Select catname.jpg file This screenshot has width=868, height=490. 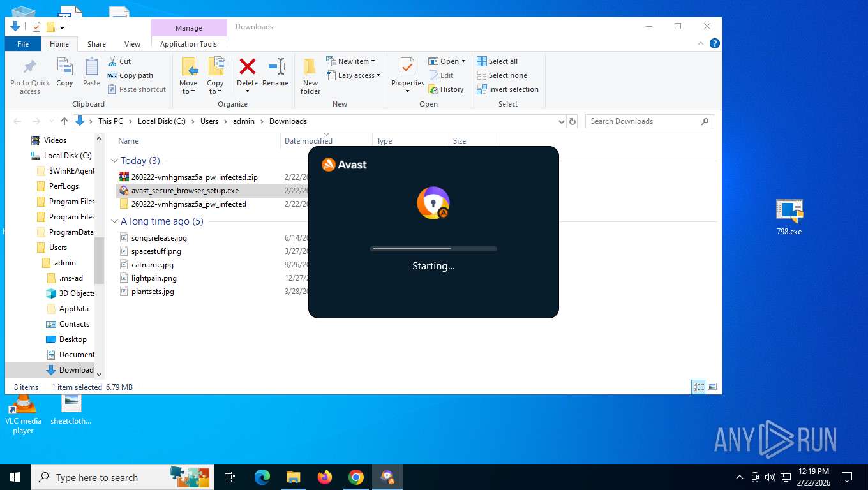pyautogui.click(x=153, y=264)
